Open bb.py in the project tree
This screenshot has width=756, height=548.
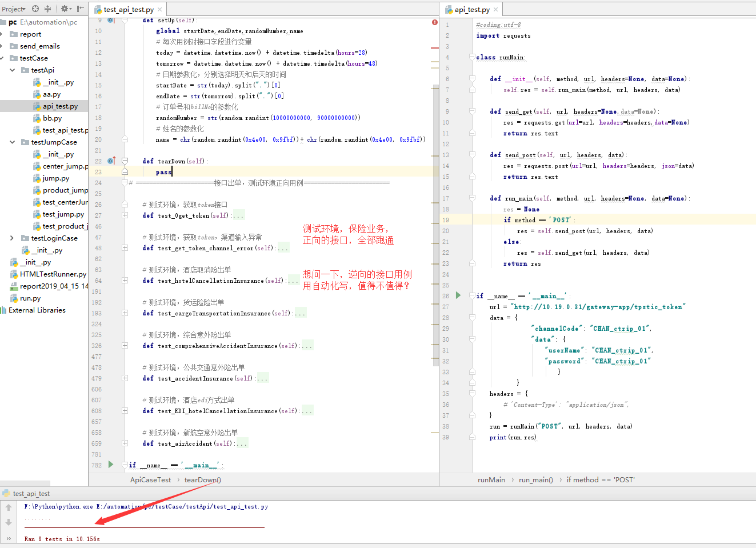(52, 118)
